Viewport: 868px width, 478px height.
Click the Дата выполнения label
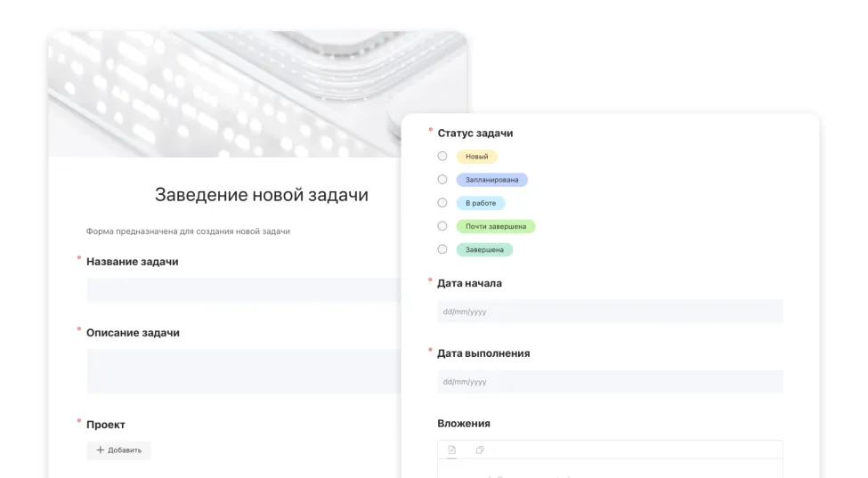483,353
